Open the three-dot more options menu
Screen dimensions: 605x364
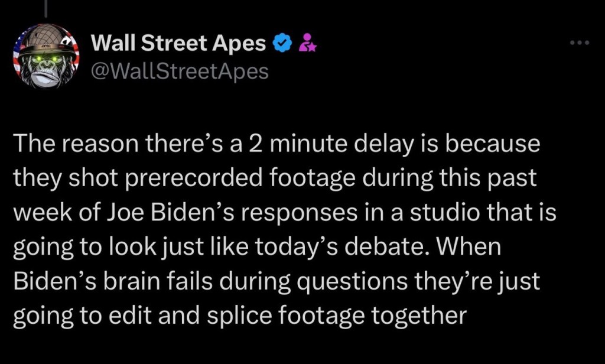pos(580,44)
